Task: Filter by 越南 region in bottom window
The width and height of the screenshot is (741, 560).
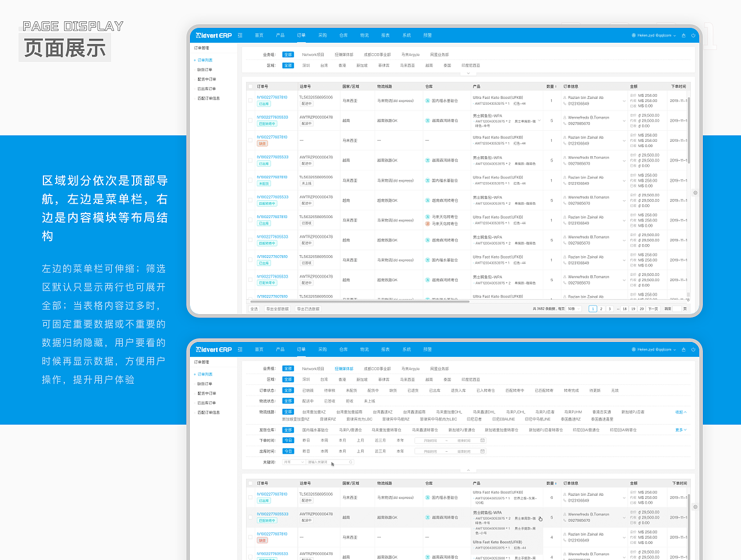Action: (x=429, y=380)
